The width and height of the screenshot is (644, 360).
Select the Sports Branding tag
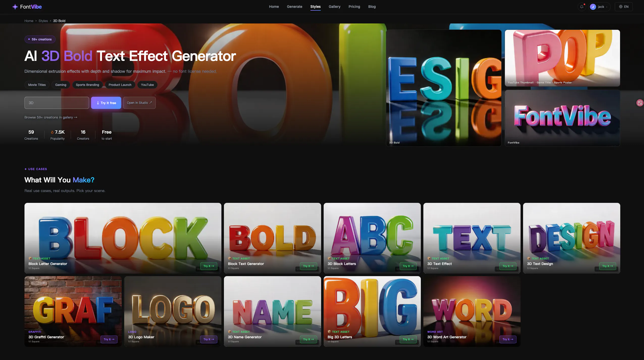point(87,85)
